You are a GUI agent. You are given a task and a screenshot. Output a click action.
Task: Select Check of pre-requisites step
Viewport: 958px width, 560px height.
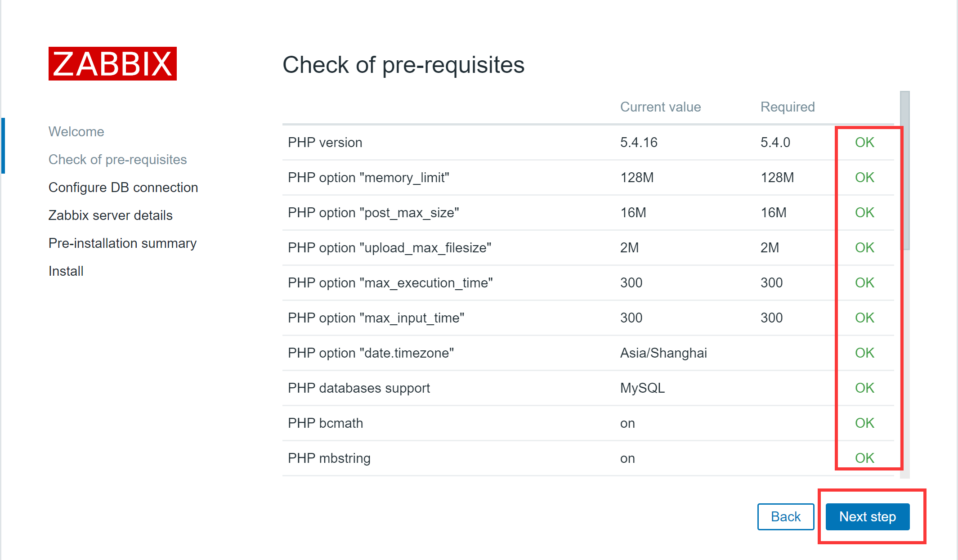click(117, 159)
